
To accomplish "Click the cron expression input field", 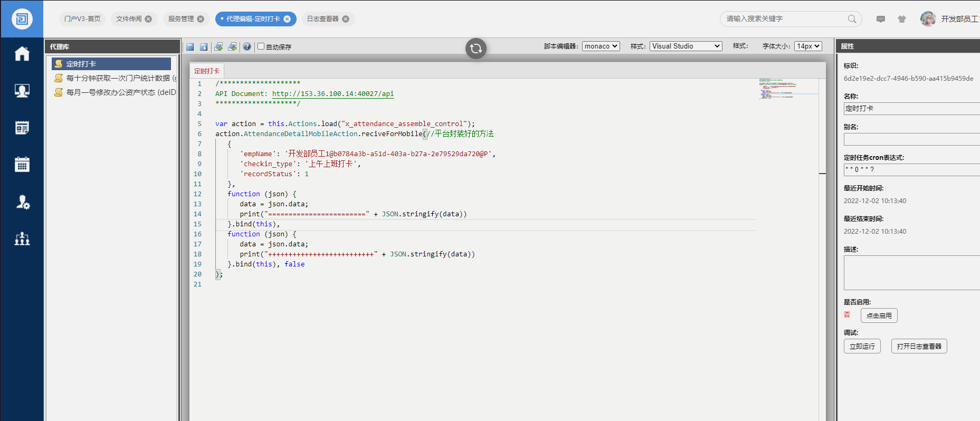I will 911,169.
